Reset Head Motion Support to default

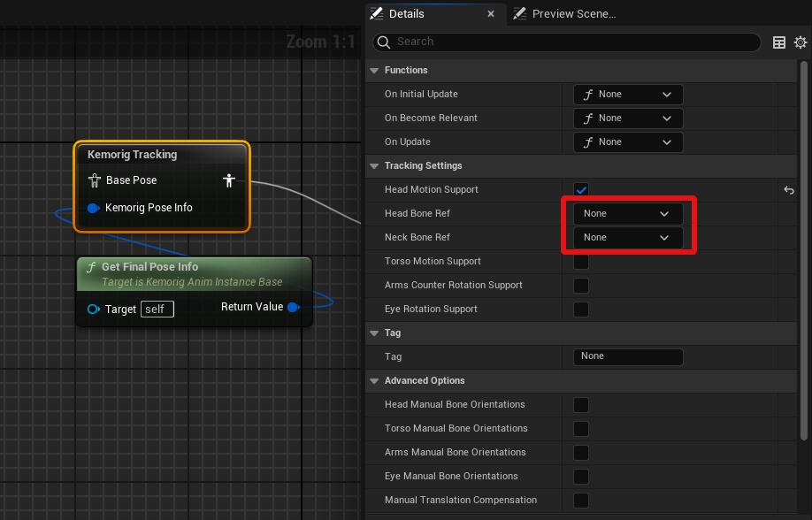pyautogui.click(x=789, y=190)
